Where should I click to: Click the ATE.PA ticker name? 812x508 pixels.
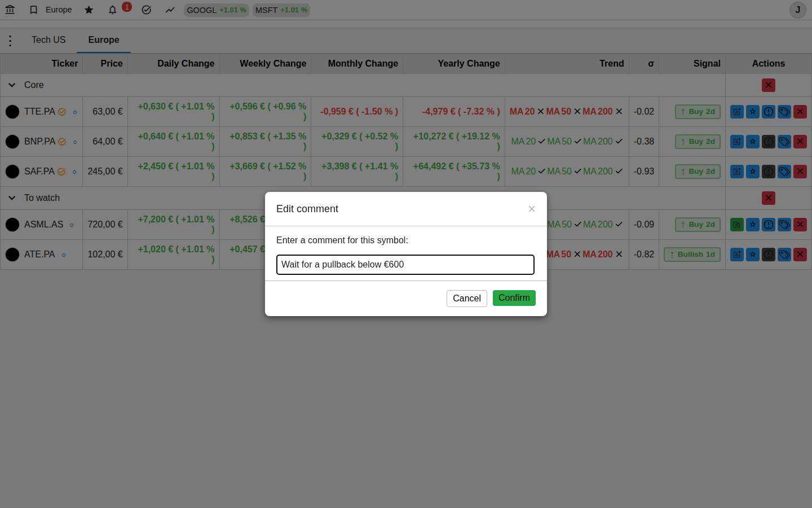coord(39,255)
